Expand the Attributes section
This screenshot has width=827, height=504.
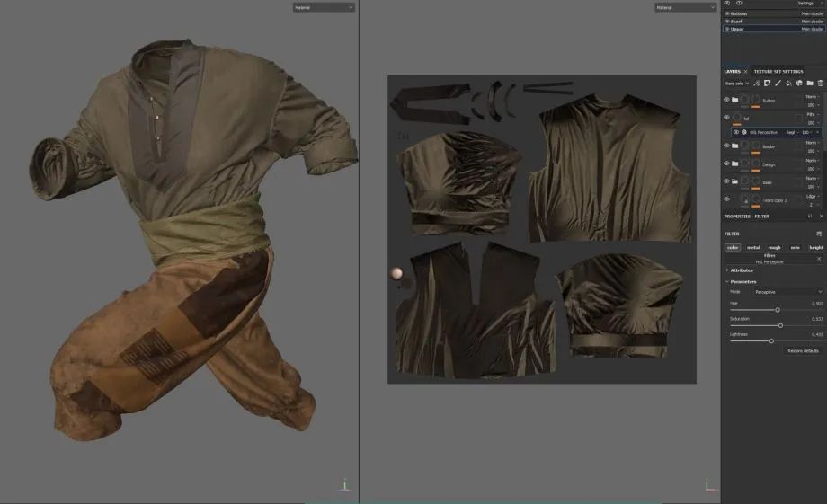click(x=742, y=270)
